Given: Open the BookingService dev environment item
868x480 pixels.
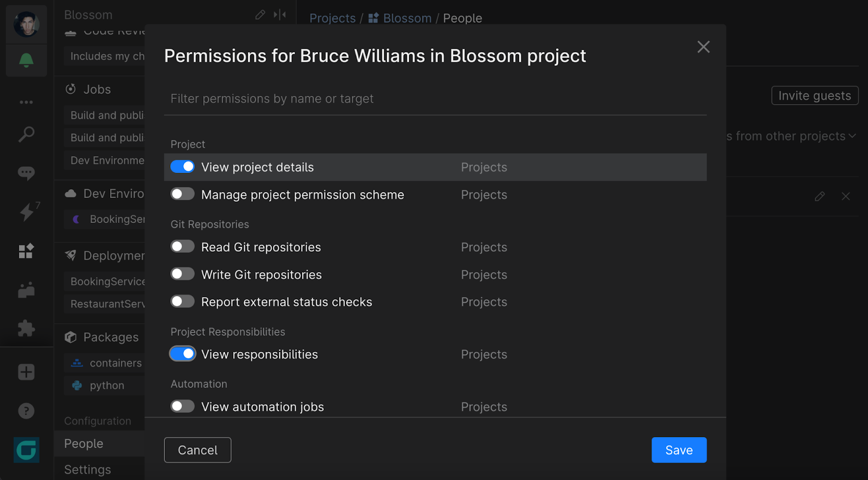Looking at the screenshot, I should point(104,219).
